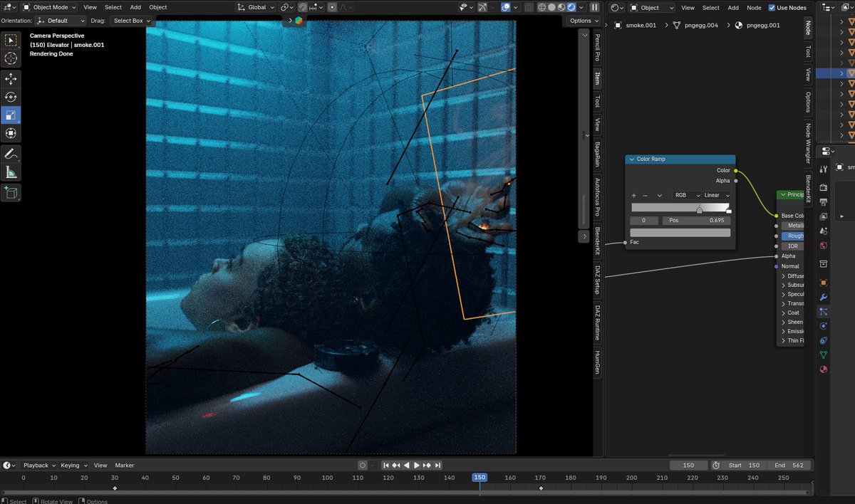Open viewport View menu
This screenshot has width=855, height=504.
click(x=90, y=7)
